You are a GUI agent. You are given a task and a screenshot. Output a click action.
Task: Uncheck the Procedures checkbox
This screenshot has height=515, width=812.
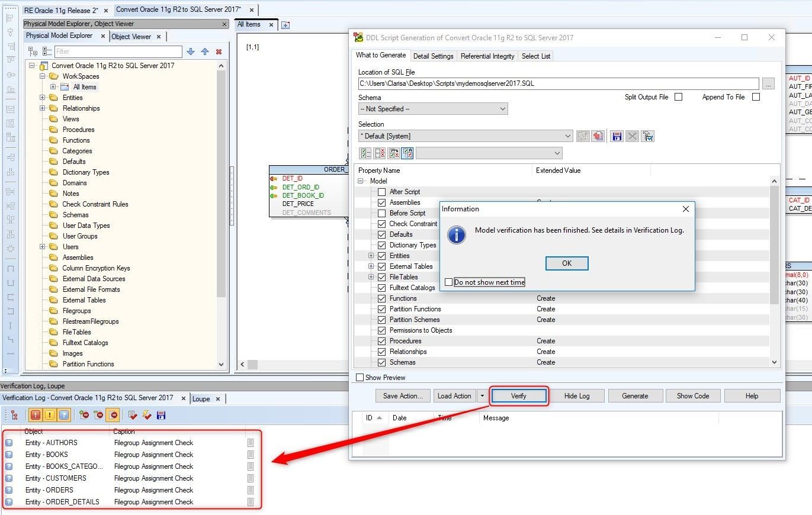(x=382, y=341)
